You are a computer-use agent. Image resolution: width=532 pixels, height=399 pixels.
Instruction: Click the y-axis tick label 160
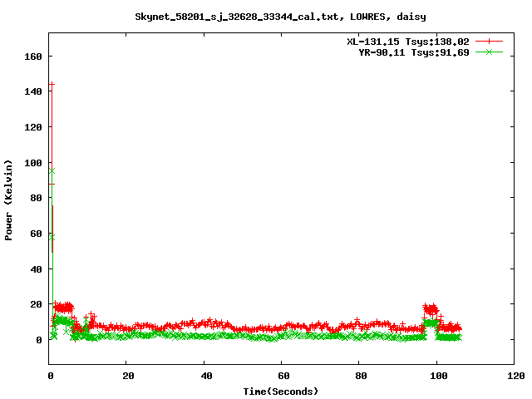tap(33, 57)
